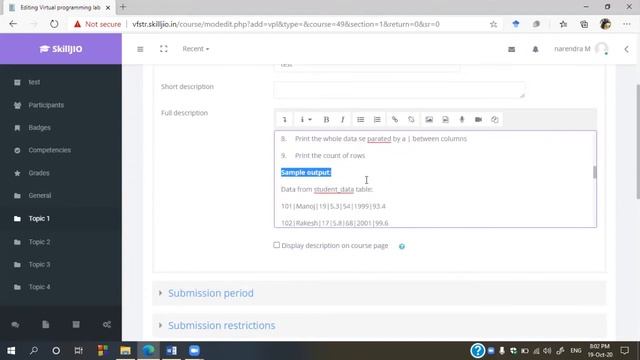
Task: Collapse the right drawer arrow
Action: (x=627, y=49)
